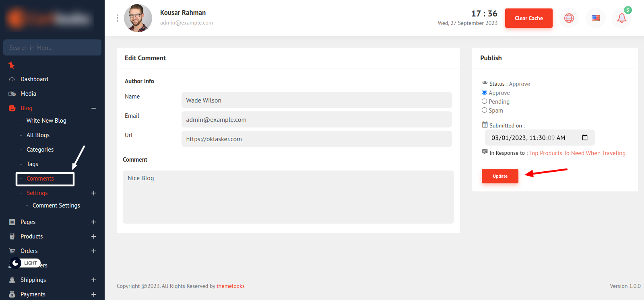The width and height of the screenshot is (644, 300).
Task: Click the Media icon in sidebar
Action: point(12,94)
